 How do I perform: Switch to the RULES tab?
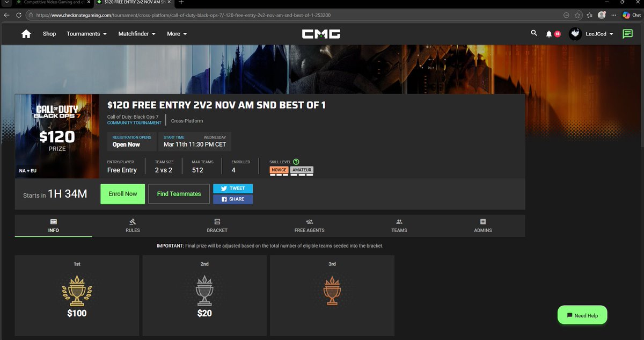point(133,226)
